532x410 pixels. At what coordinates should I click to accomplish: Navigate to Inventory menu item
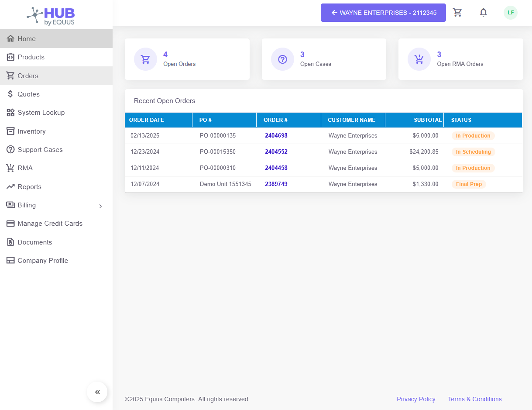click(x=56, y=131)
